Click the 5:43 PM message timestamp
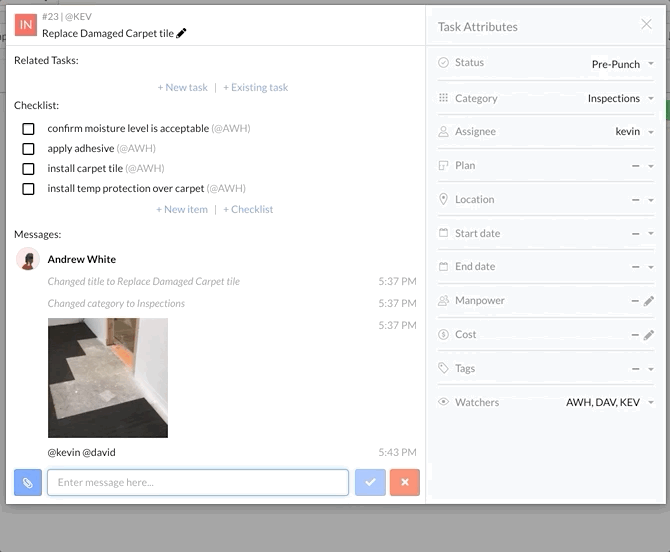The height and width of the screenshot is (552, 670). pyautogui.click(x=397, y=452)
